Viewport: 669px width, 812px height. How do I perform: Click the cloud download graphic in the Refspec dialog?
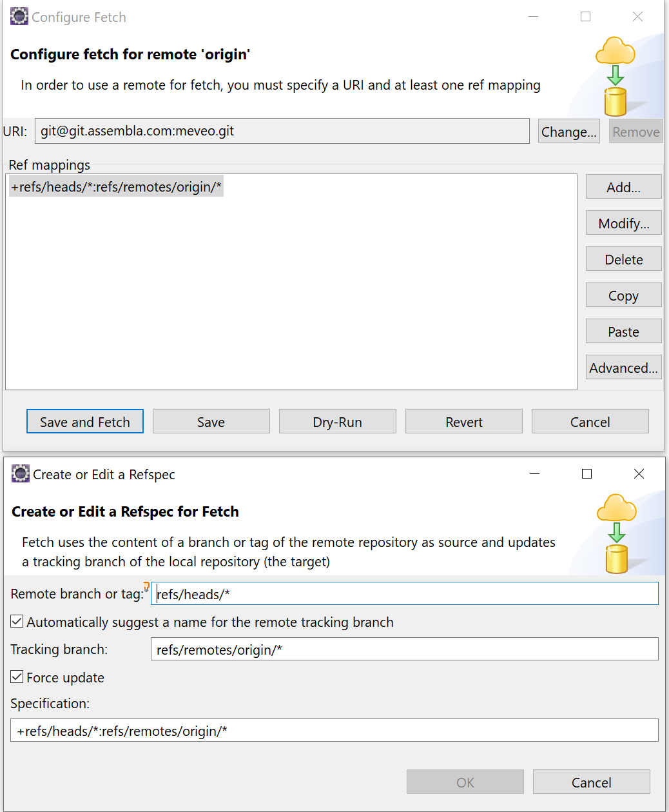pyautogui.click(x=617, y=532)
